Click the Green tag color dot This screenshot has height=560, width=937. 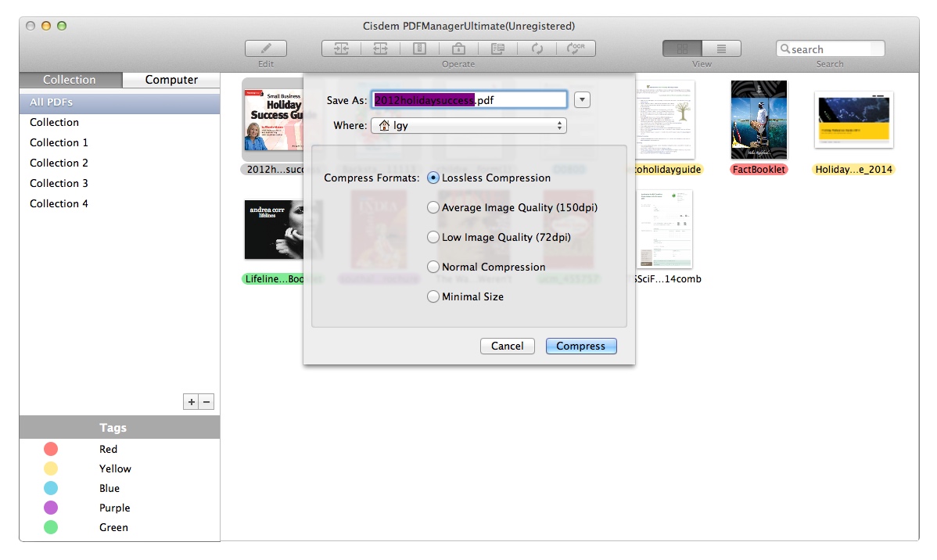click(x=51, y=527)
